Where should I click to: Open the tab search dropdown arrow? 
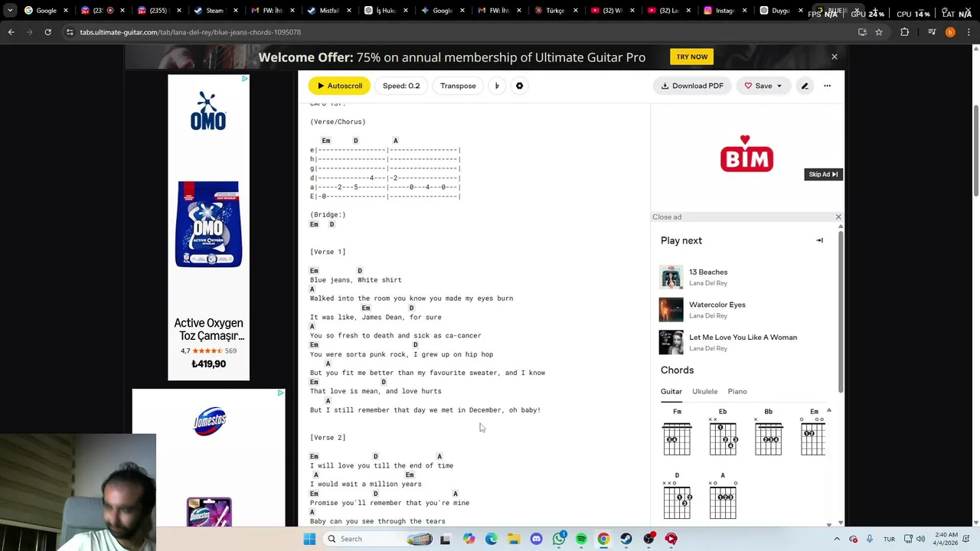[x=9, y=11]
